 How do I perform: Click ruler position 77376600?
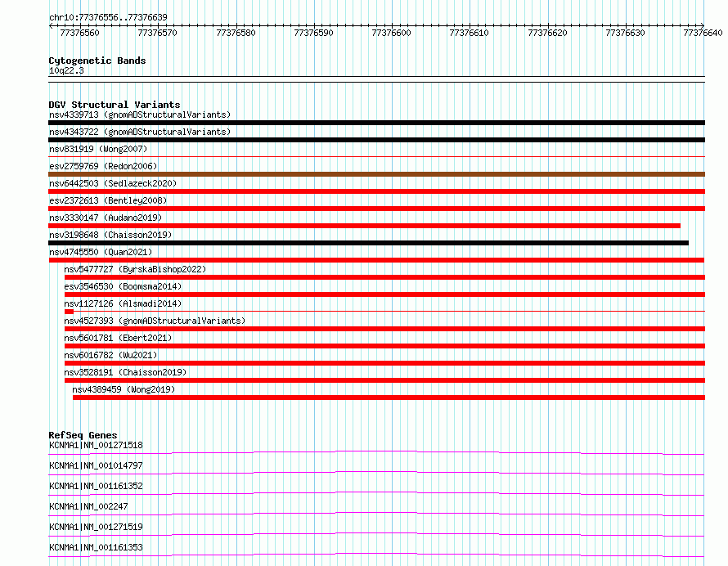(x=391, y=33)
